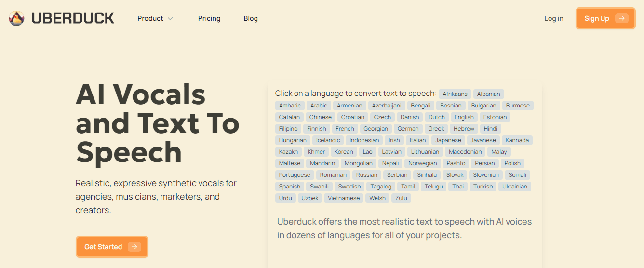The height and width of the screenshot is (268, 644).
Task: Click the arrow icon inside Sign Up
Action: [622, 18]
